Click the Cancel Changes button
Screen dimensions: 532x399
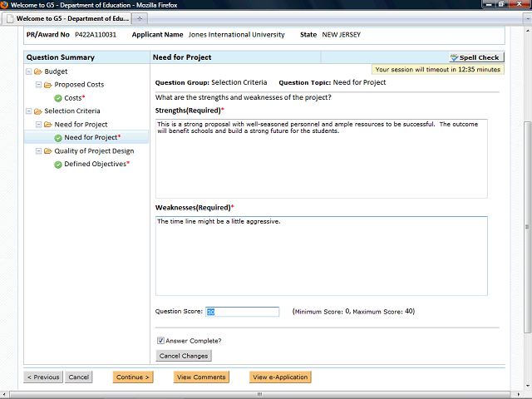click(x=184, y=356)
